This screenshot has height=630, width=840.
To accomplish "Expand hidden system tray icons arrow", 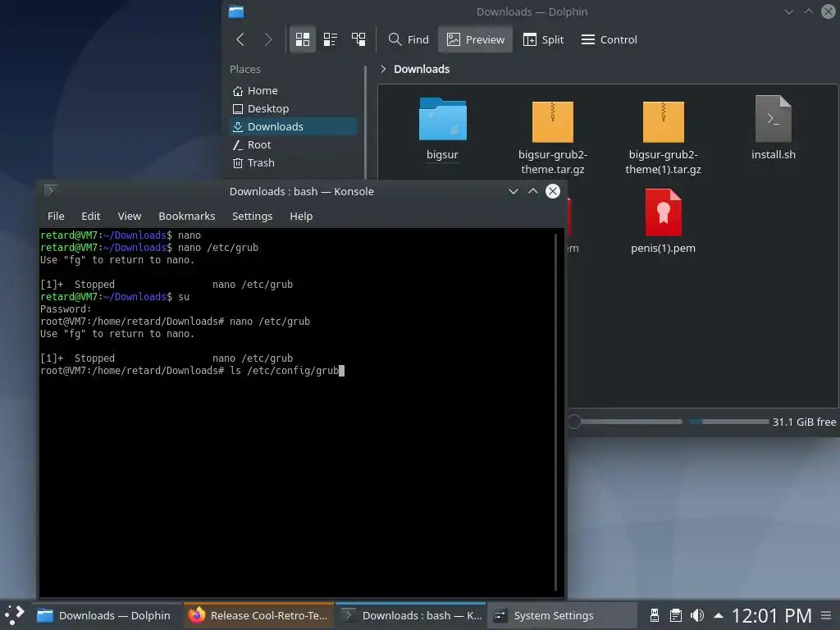I will coord(719,615).
